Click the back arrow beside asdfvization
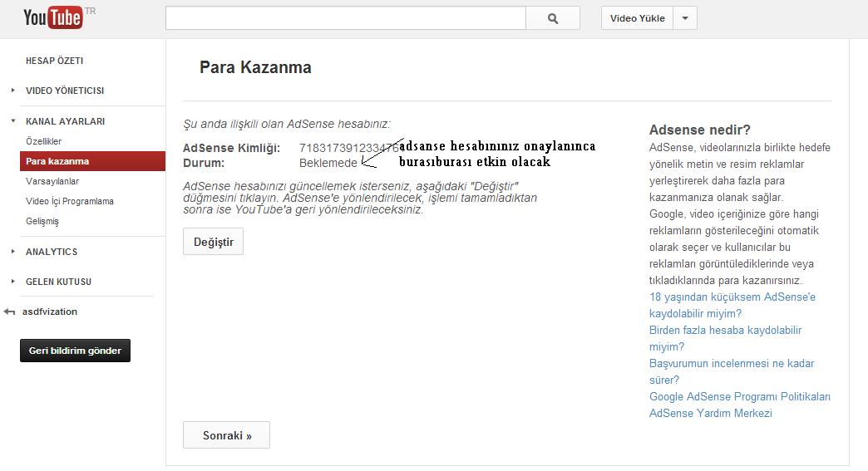 point(9,312)
